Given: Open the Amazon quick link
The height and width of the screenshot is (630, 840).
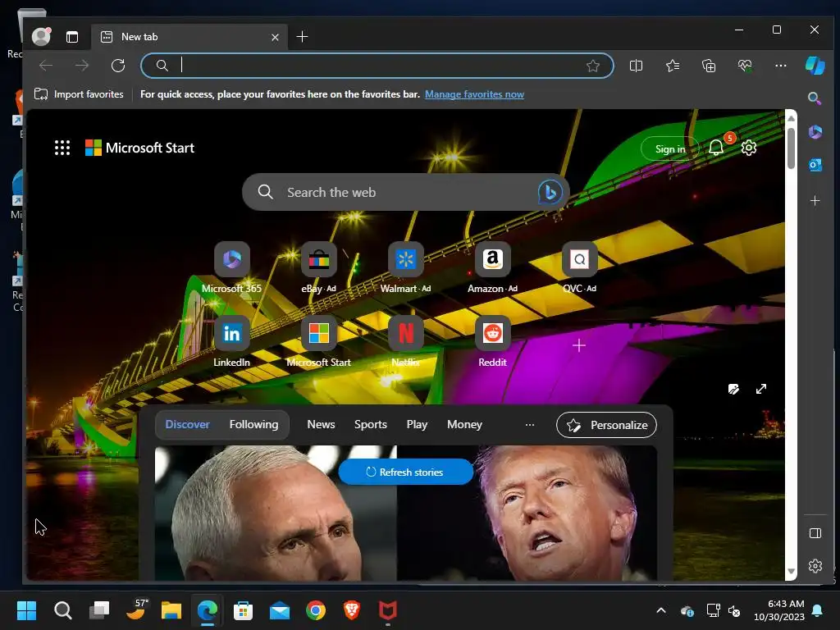Looking at the screenshot, I should (x=492, y=267).
